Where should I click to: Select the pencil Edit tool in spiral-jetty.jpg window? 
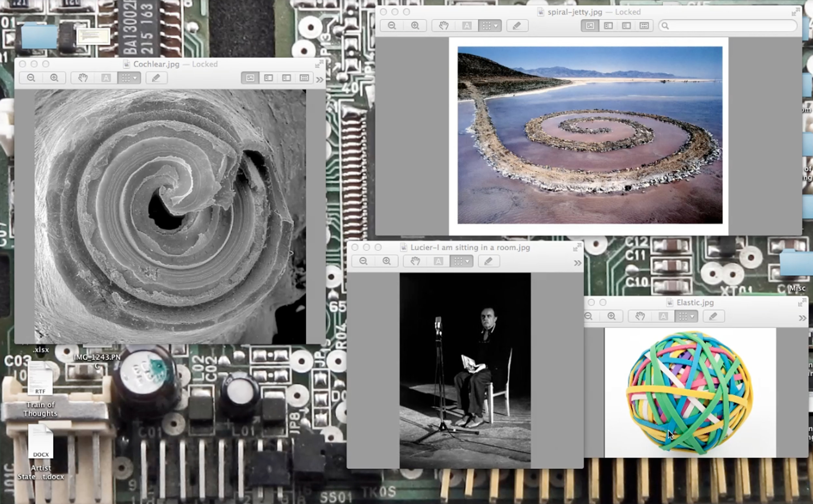(x=517, y=26)
